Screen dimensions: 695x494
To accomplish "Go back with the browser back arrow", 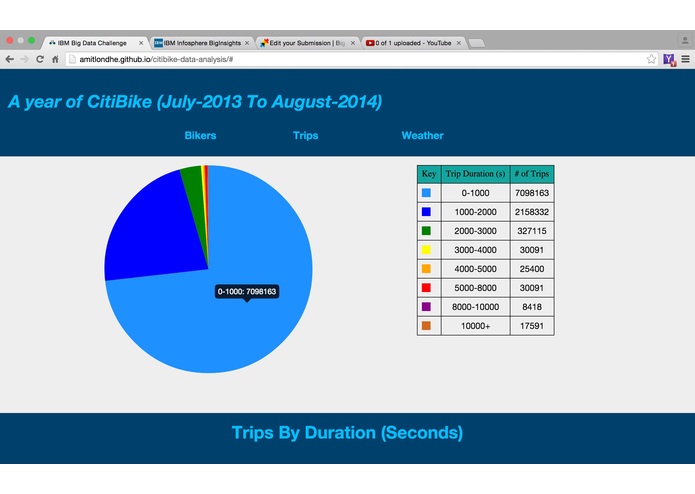I will [10, 59].
